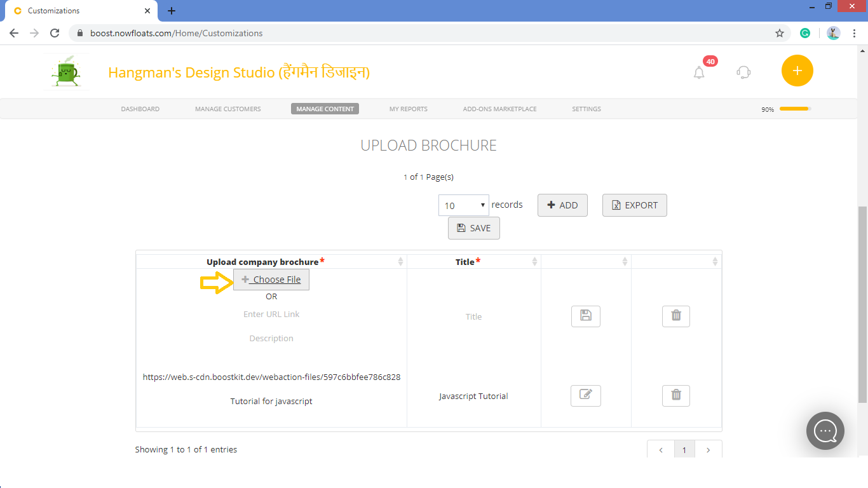Click the page vertical scrollbar

coord(862,304)
